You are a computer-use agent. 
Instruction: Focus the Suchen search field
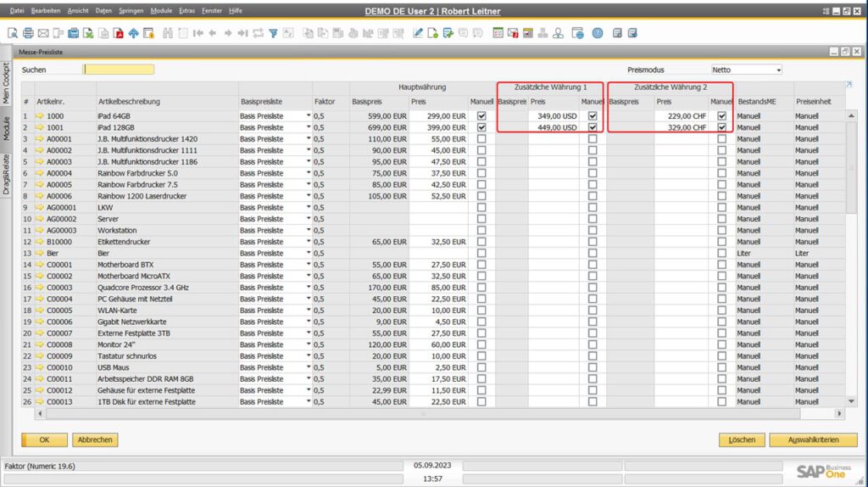click(x=119, y=70)
